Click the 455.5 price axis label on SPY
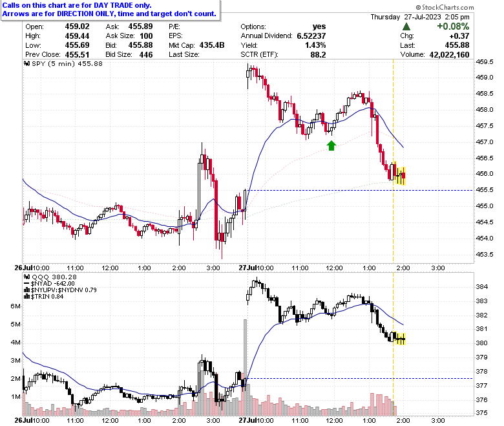This screenshot has height=426, width=504. 485,190
